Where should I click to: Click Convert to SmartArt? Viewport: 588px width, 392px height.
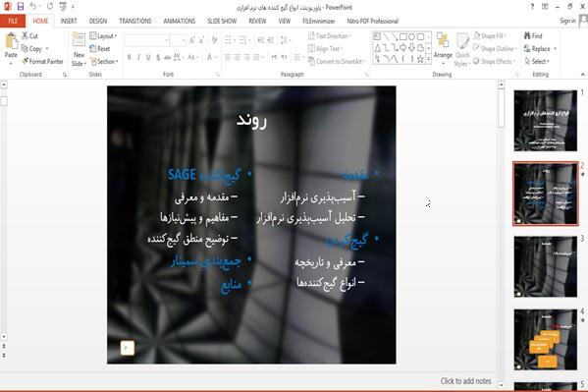(x=336, y=61)
